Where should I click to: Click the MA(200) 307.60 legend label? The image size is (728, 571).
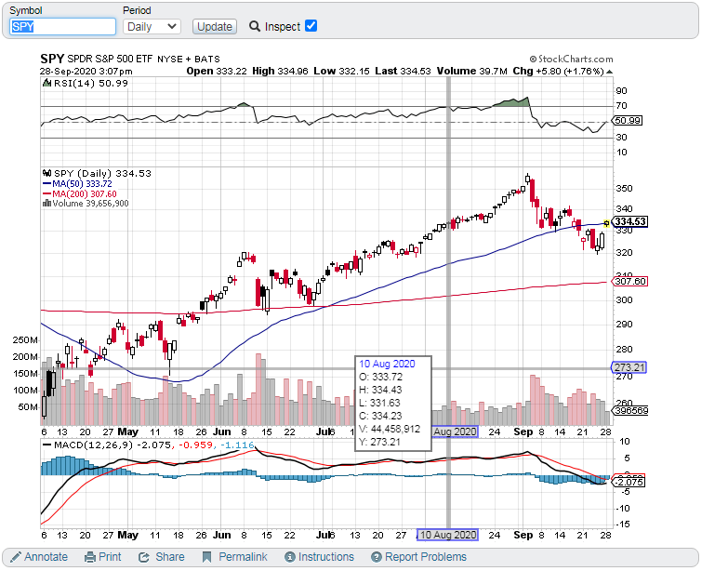pyautogui.click(x=84, y=194)
